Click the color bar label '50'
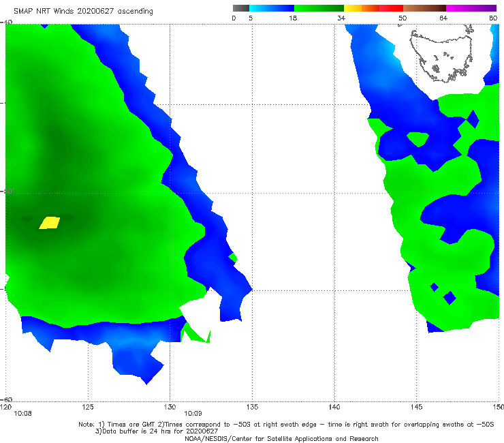Viewport: 504px width, 443px height. pos(403,18)
